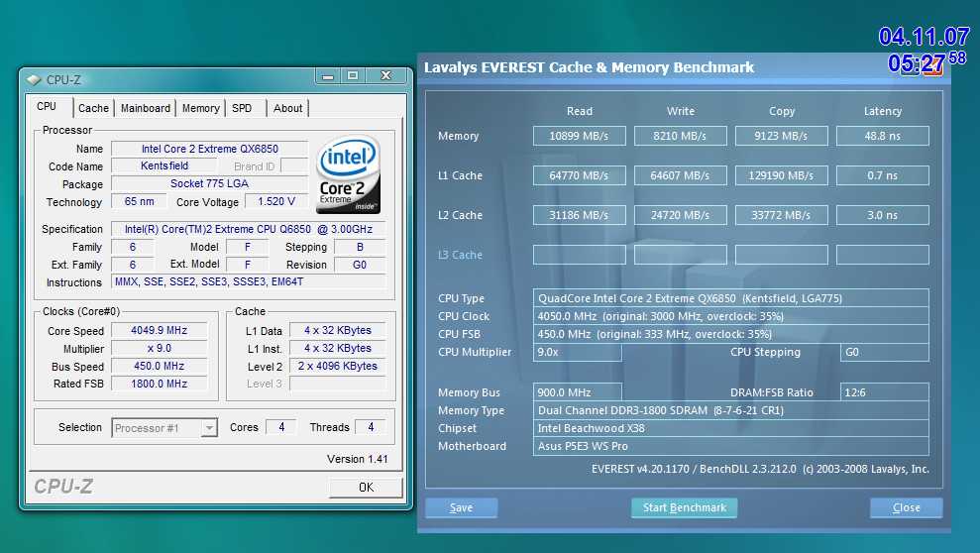The width and height of the screenshot is (980, 553).
Task: Click the DRAM:FSB Ratio 12:6 field
Action: pos(884,392)
